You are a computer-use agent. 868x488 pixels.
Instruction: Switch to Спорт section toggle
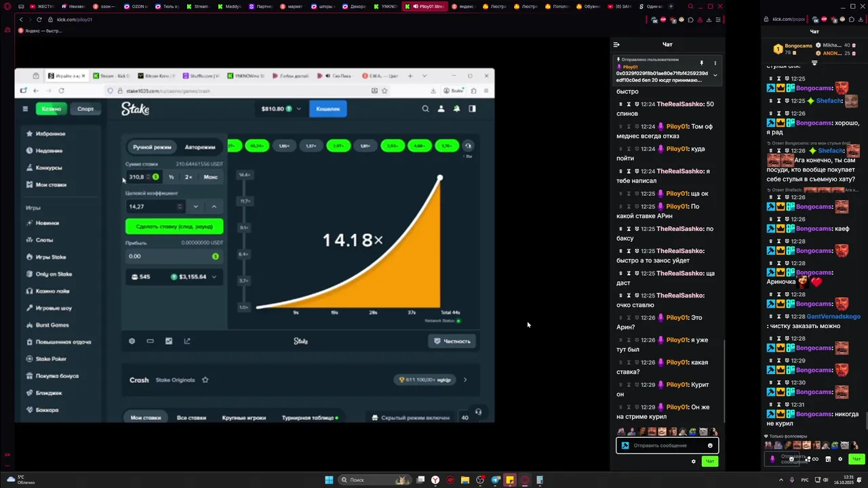(x=85, y=108)
